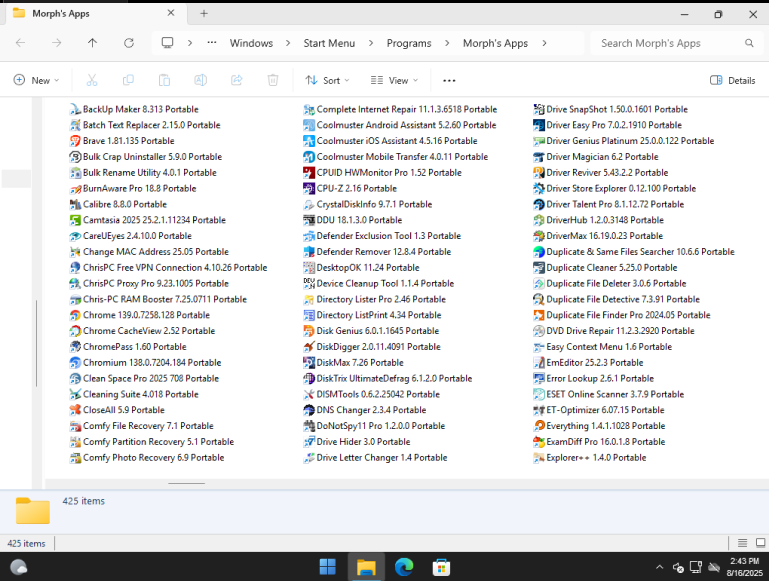This screenshot has height=581, width=769.
Task: Expand chevron after Windows in address bar
Action: coord(288,43)
